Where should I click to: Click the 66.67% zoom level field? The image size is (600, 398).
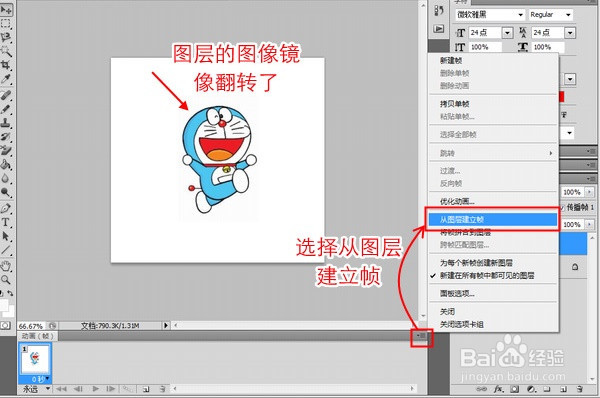[31, 326]
